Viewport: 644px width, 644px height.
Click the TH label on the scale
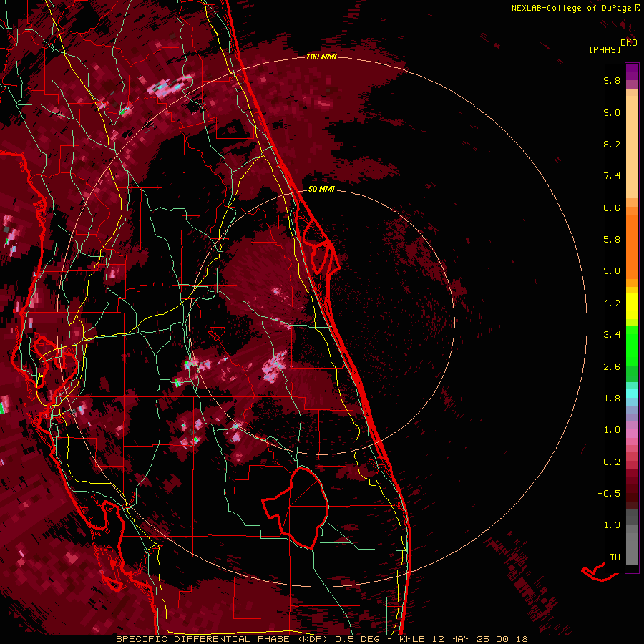pos(615,557)
